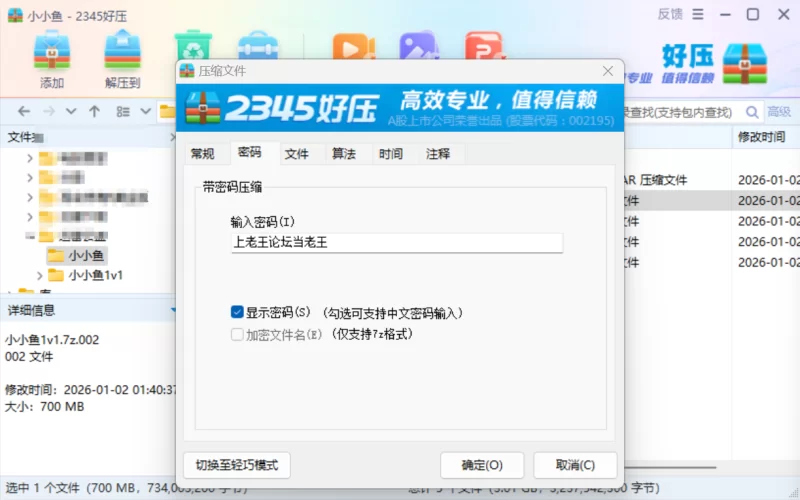Click the 添加 (Add) toolbar icon
This screenshot has height=500, width=800.
coord(52,59)
